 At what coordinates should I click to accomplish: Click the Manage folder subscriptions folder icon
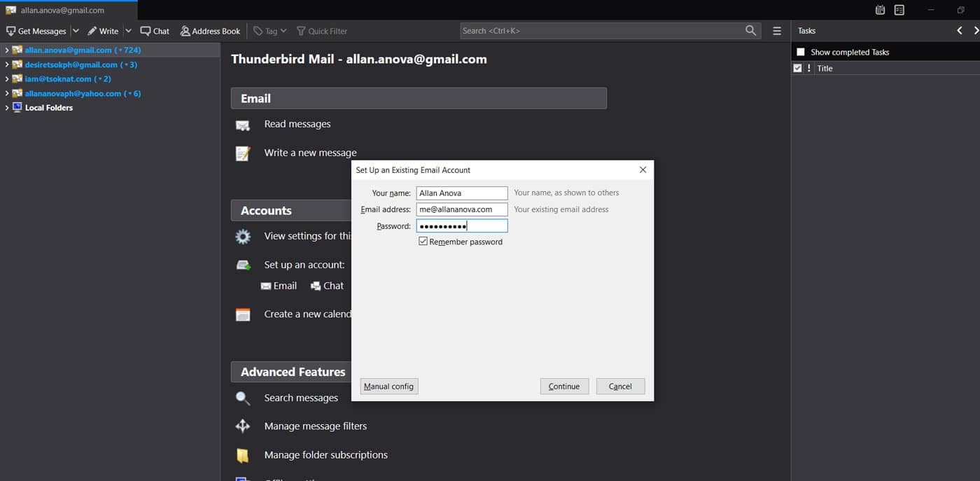[x=243, y=455]
